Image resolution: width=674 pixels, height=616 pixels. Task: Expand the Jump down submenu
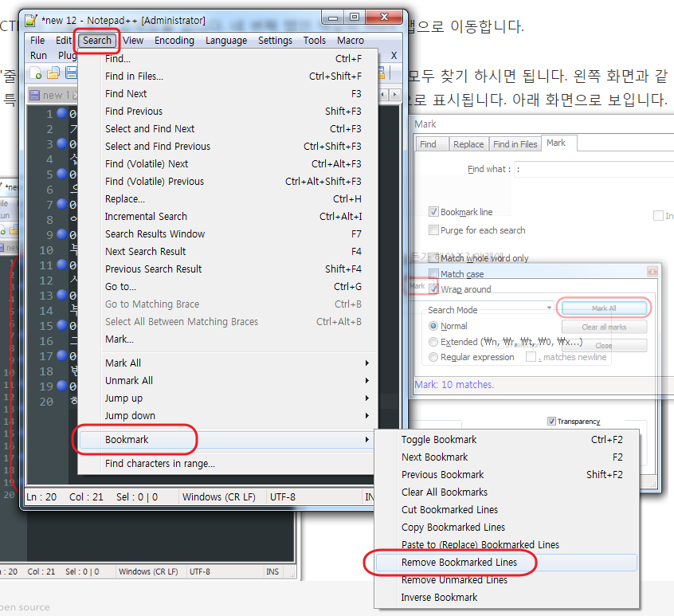pyautogui.click(x=226, y=416)
